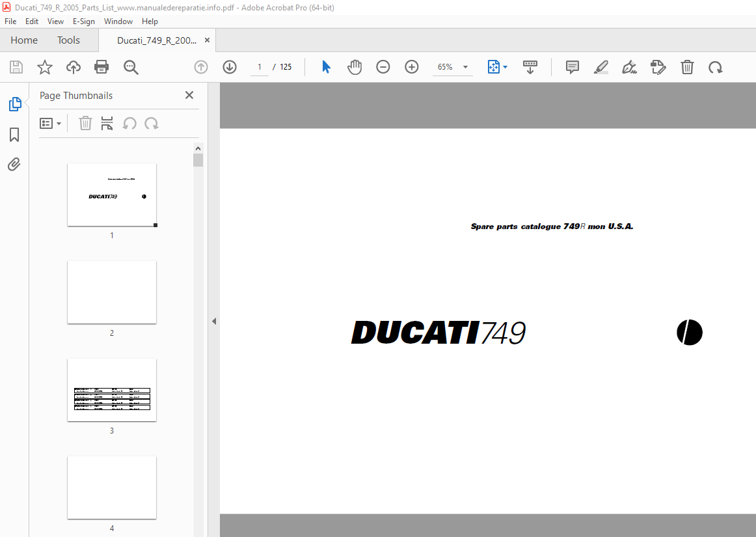This screenshot has height=537, width=756.
Task: Switch to the Home tab
Action: [24, 40]
